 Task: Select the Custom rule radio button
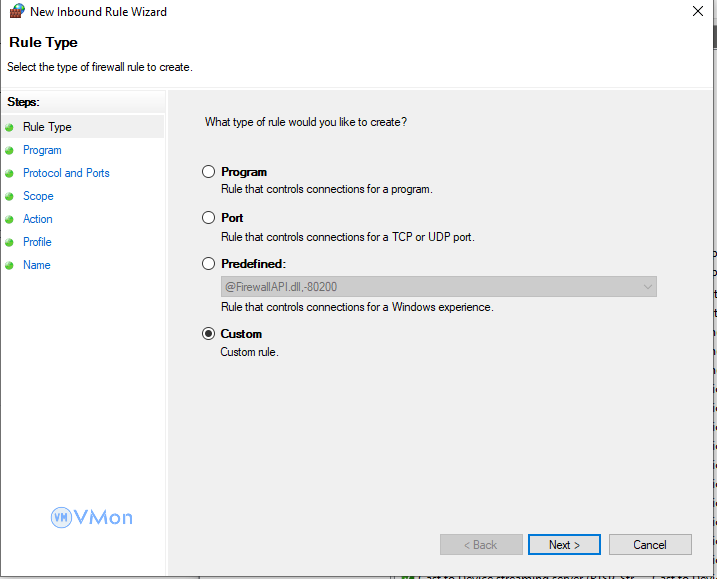point(209,334)
